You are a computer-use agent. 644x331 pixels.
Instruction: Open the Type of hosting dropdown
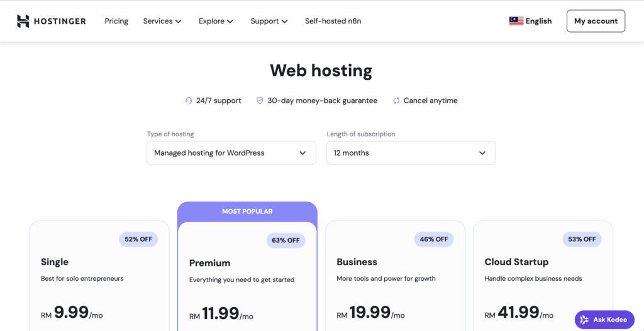[231, 153]
